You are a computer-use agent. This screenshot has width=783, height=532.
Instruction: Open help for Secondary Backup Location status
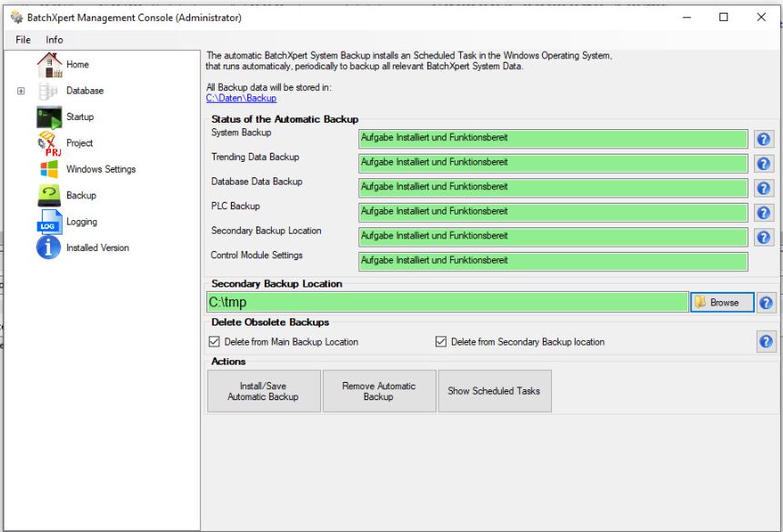pos(764,236)
